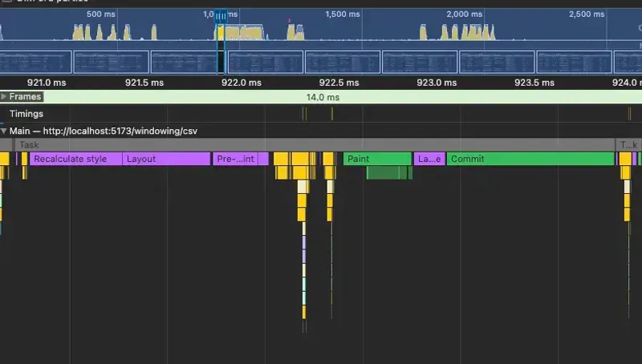Select the green Commit event block
Screen dimensions: 642x364
[x=530, y=159]
